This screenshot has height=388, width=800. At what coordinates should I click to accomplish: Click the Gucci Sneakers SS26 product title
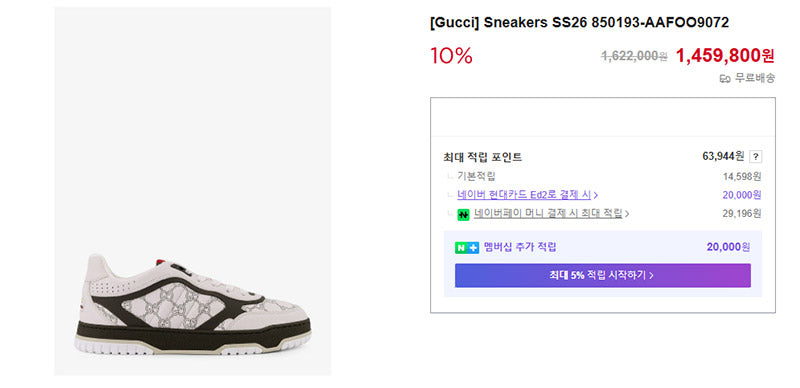coord(580,22)
